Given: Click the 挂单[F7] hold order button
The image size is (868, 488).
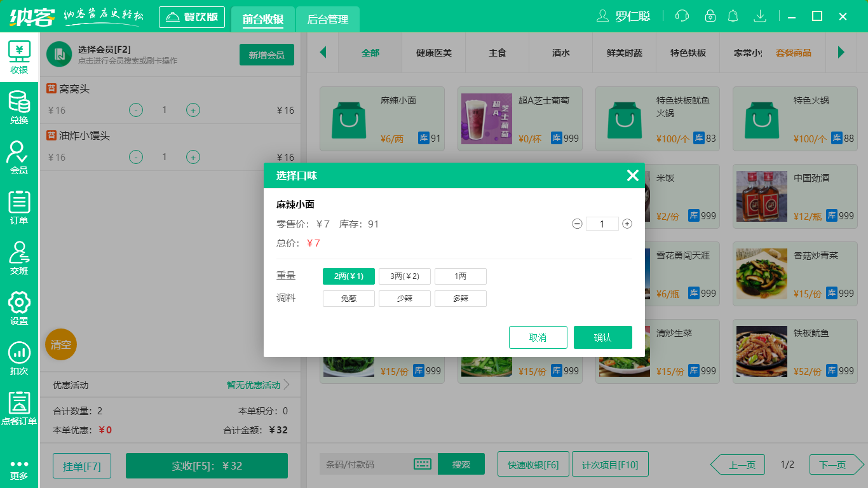Looking at the screenshot, I should coord(81,464).
